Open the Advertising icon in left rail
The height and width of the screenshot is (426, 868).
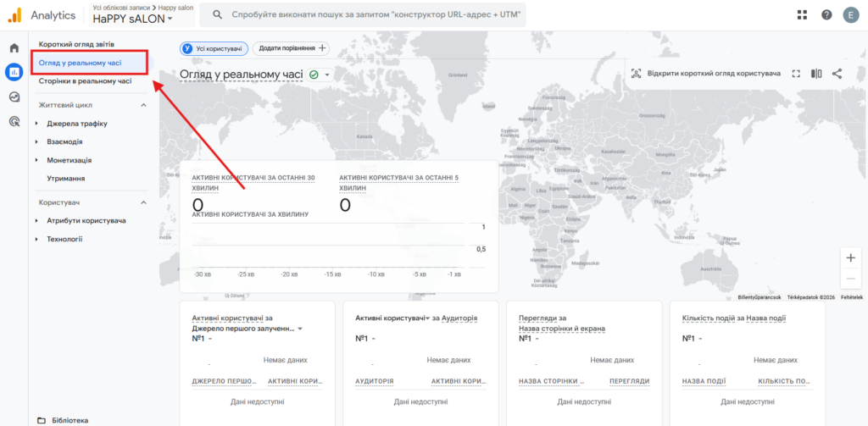[14, 121]
